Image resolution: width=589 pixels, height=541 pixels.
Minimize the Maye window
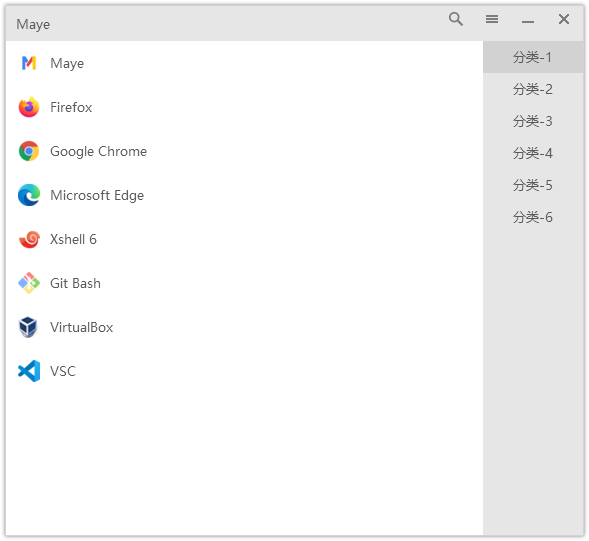(528, 20)
